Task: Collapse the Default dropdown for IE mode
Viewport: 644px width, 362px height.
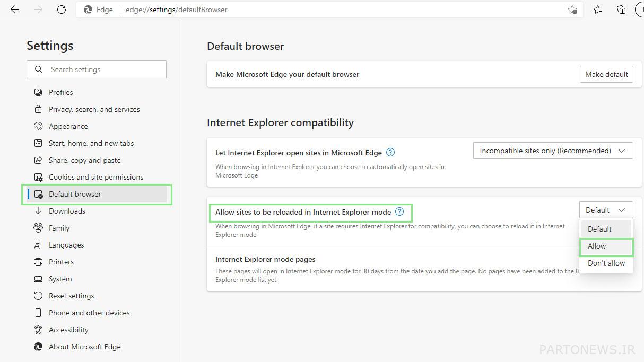Action: (x=606, y=210)
